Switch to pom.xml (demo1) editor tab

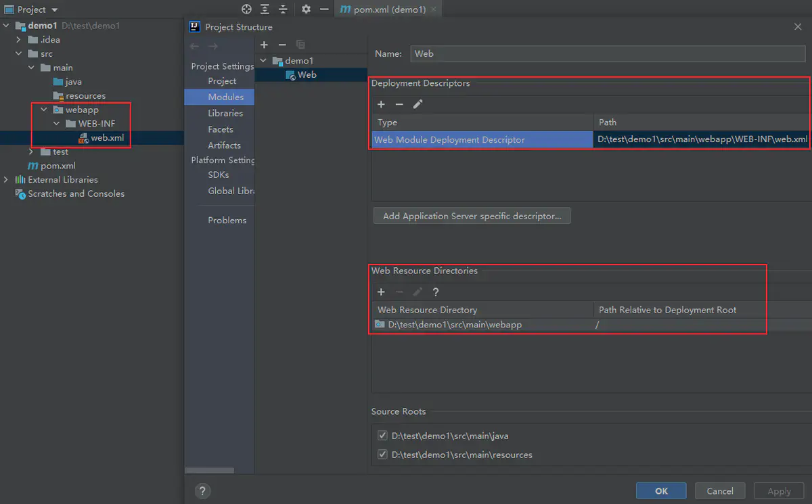pyautogui.click(x=389, y=9)
